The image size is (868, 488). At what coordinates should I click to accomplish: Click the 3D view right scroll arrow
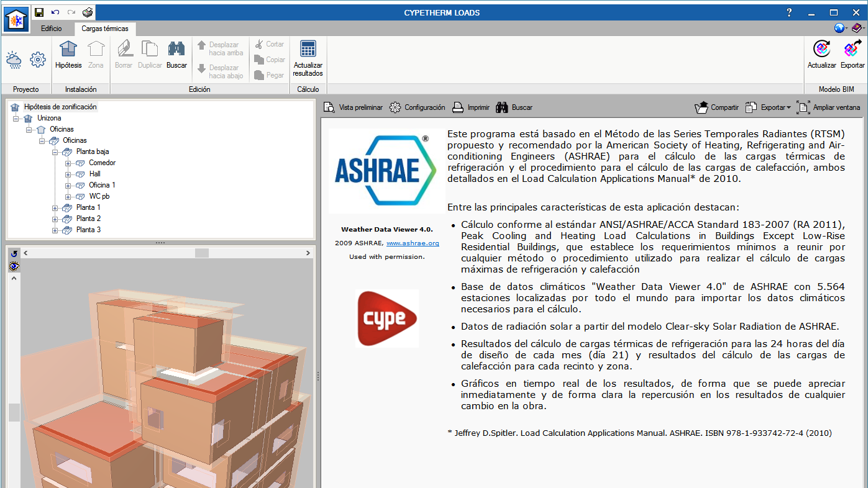tap(308, 253)
